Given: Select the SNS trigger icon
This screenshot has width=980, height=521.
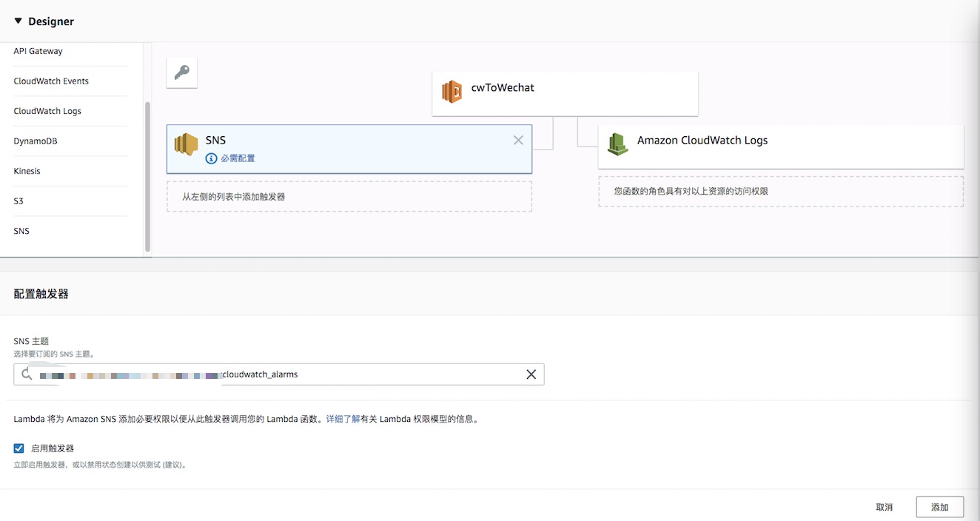Looking at the screenshot, I should tap(186, 144).
